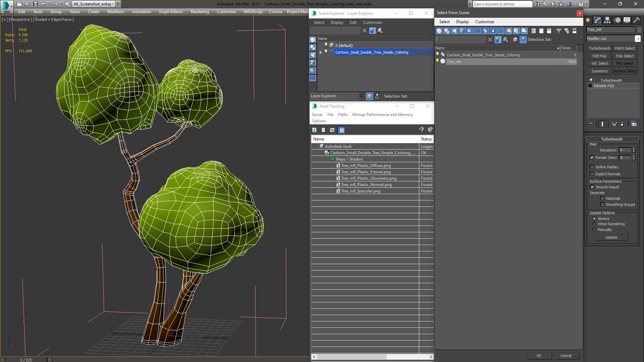Toggle Display Shapes filter in Select From Scene
This screenshot has width=644, height=362.
(x=447, y=31)
